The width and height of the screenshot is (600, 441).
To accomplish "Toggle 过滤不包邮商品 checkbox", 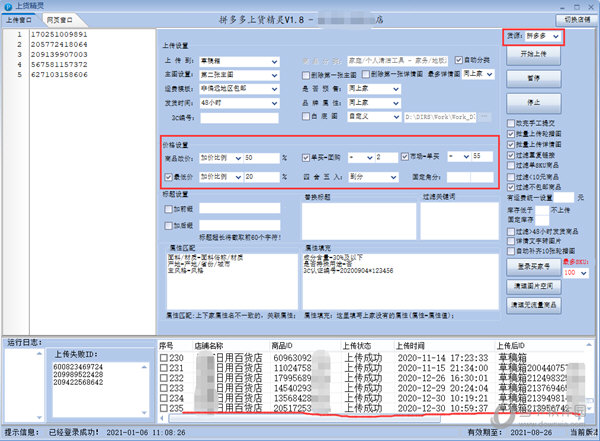I will pos(510,187).
